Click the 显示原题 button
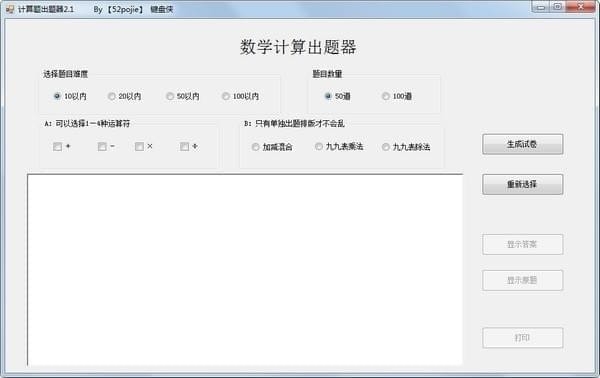 pos(523,280)
